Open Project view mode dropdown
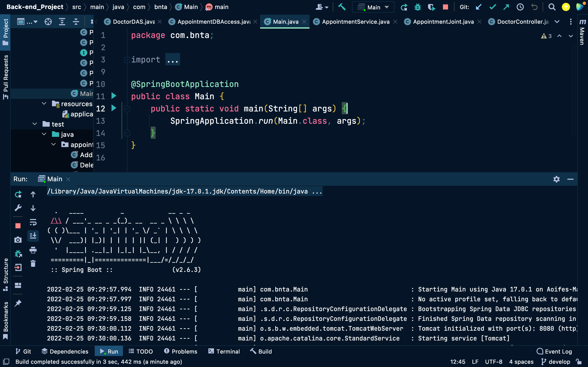The width and height of the screenshot is (588, 367). pyautogui.click(x=27, y=22)
